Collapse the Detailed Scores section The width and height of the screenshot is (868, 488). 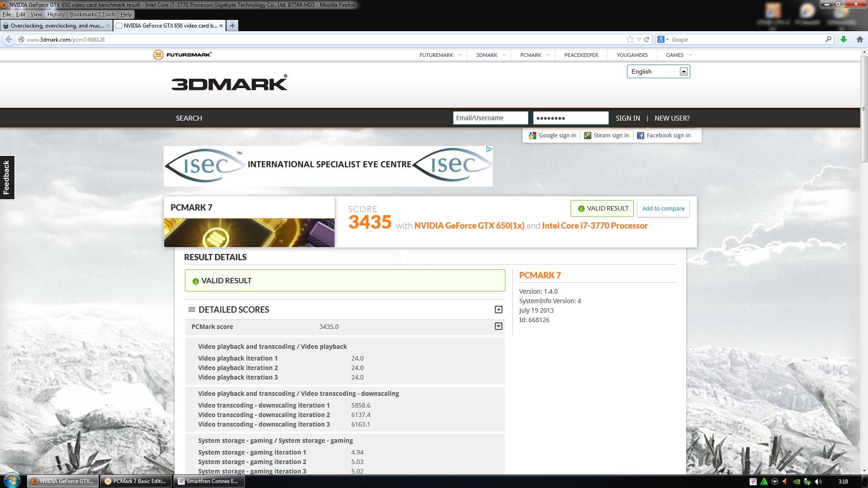tap(498, 310)
